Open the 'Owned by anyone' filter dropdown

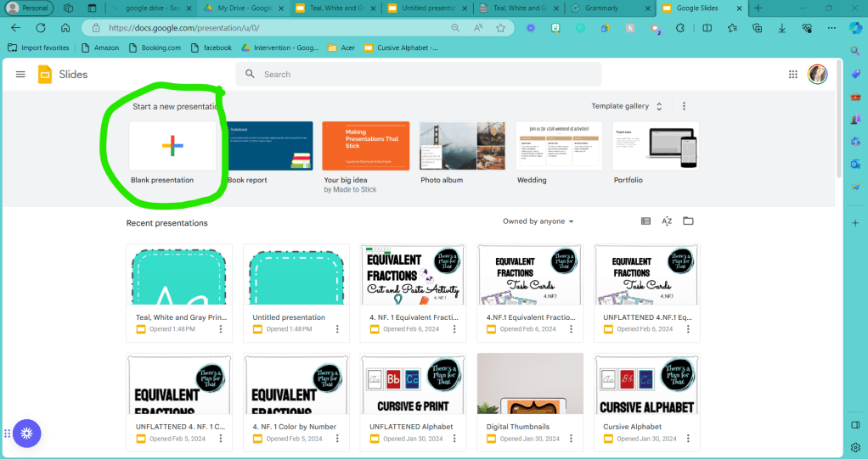pyautogui.click(x=538, y=221)
